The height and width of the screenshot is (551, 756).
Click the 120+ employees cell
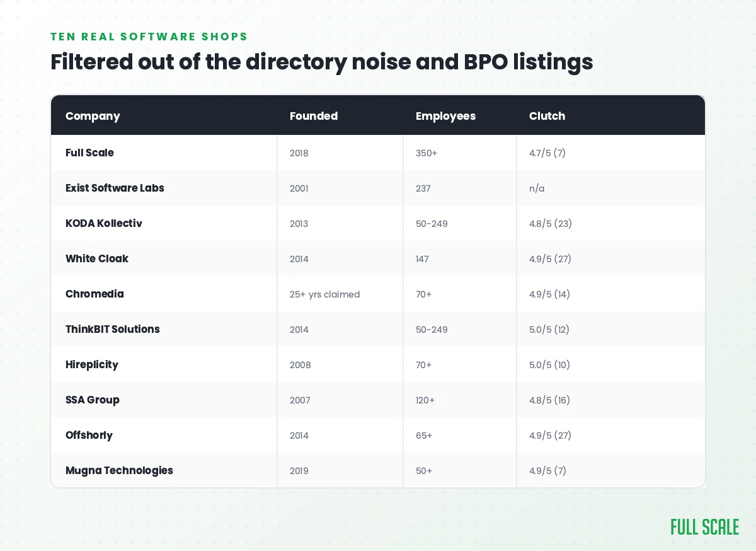[425, 400]
